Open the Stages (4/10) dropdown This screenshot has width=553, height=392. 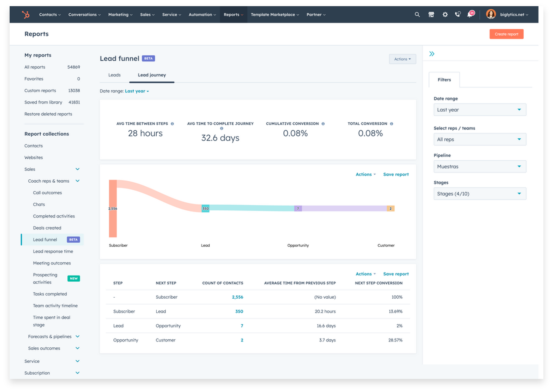[480, 194]
